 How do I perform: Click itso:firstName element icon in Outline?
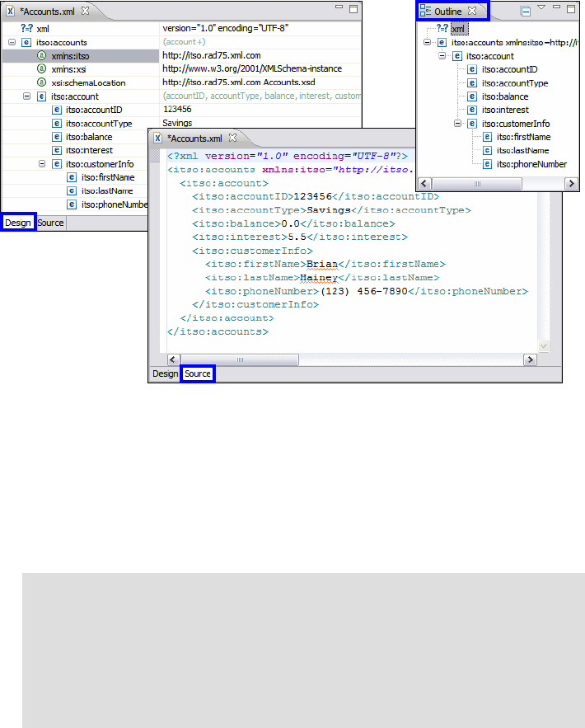[487, 137]
